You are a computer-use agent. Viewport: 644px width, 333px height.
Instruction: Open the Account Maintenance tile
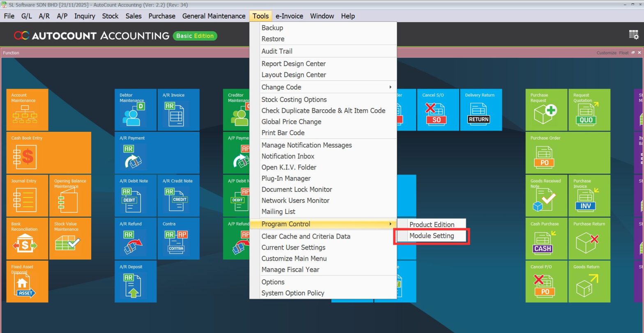pos(27,110)
